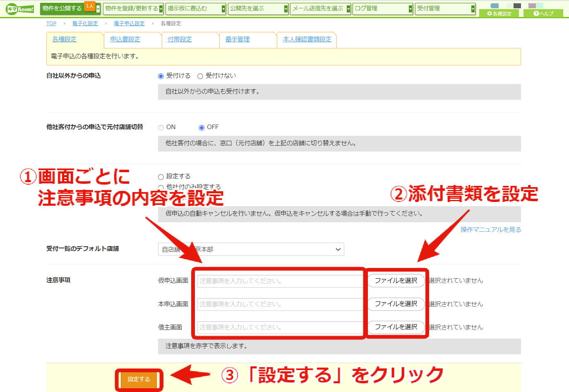The height and width of the screenshot is (392, 569).
Task: Click 電子申込の各種設定を行います notice text
Action: pos(95,56)
